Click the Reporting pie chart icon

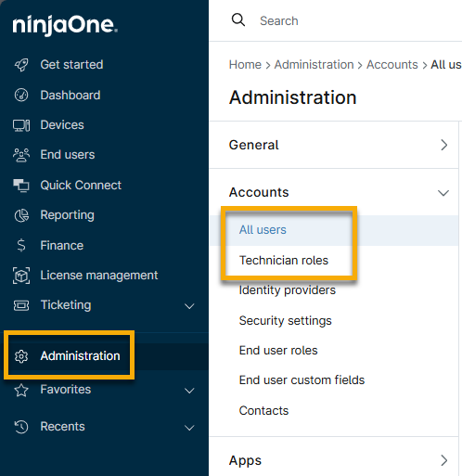coord(21,215)
